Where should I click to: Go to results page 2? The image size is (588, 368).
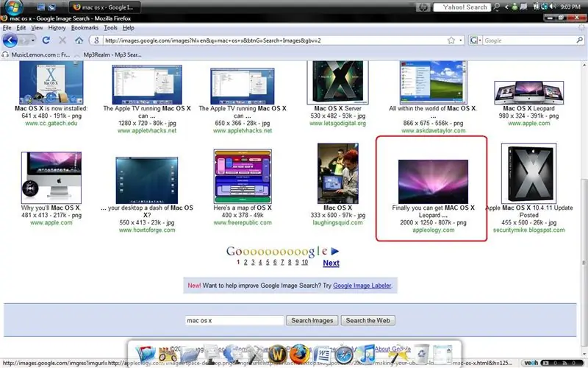pos(245,262)
